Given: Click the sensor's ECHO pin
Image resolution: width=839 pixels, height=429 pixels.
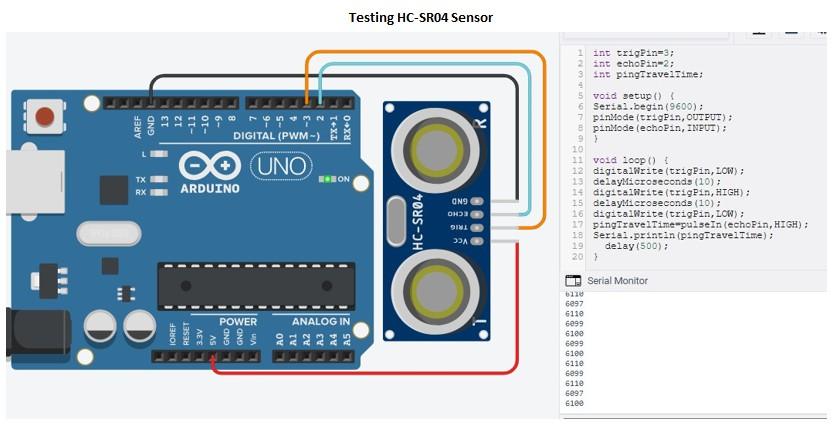Looking at the screenshot, I should (x=477, y=214).
